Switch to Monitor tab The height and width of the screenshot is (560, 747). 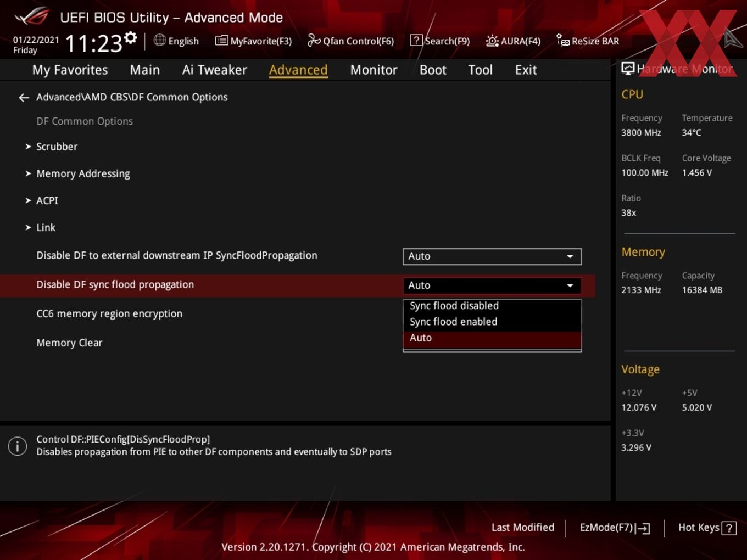(374, 70)
